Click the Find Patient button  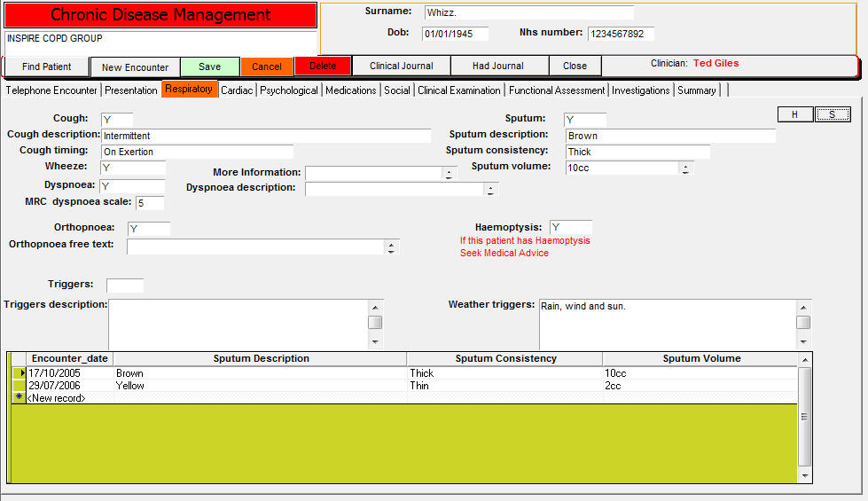pyautogui.click(x=47, y=67)
